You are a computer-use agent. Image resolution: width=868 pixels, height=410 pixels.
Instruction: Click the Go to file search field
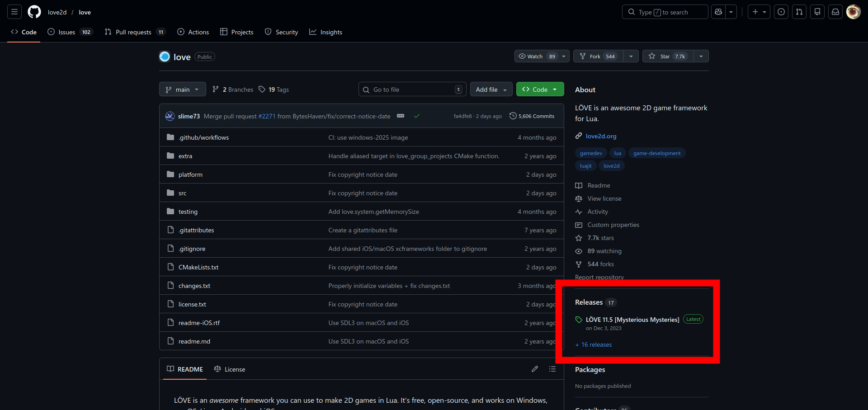[x=411, y=90]
